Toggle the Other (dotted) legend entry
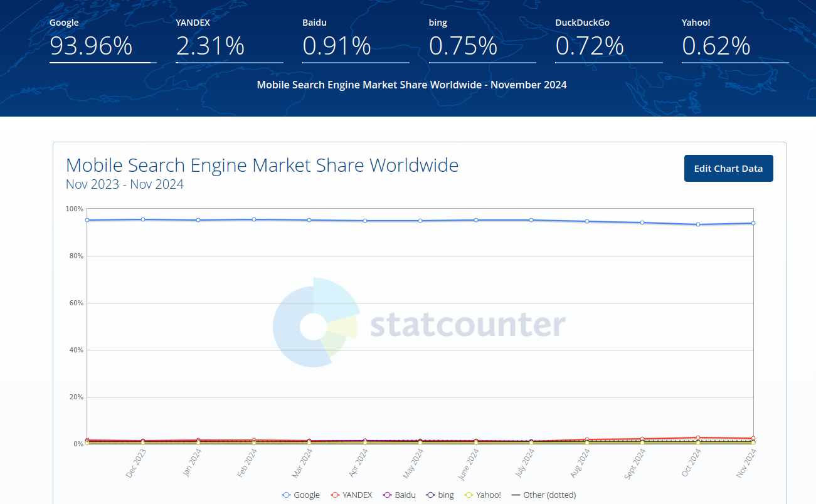Viewport: 816px width, 504px height. pyautogui.click(x=544, y=495)
